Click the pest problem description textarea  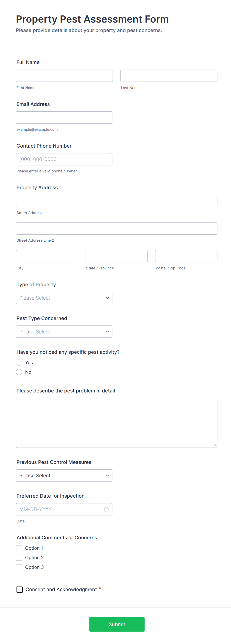click(117, 422)
